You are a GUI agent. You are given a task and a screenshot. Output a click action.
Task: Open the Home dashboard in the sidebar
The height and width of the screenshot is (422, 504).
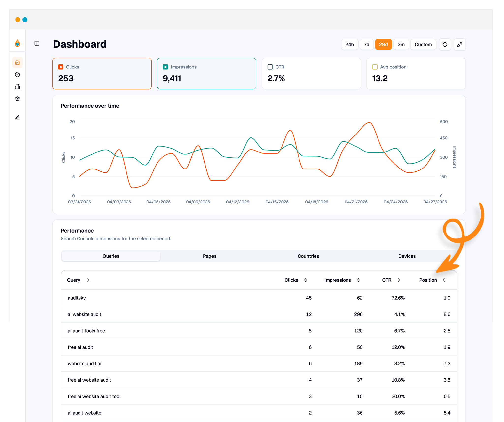pos(17,62)
